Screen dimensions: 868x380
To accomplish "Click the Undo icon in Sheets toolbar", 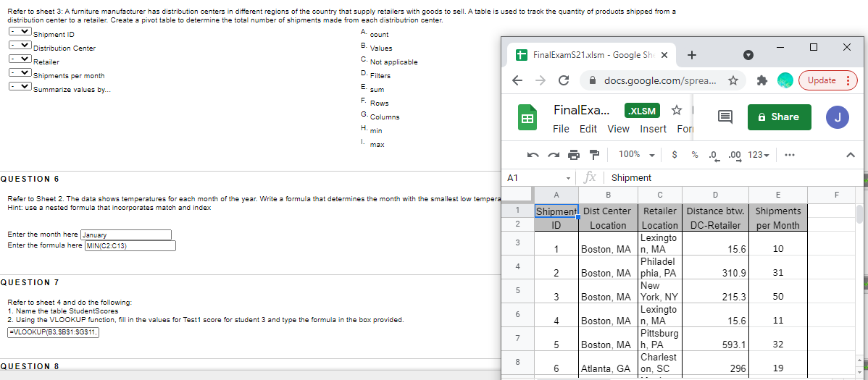I will pyautogui.click(x=534, y=155).
